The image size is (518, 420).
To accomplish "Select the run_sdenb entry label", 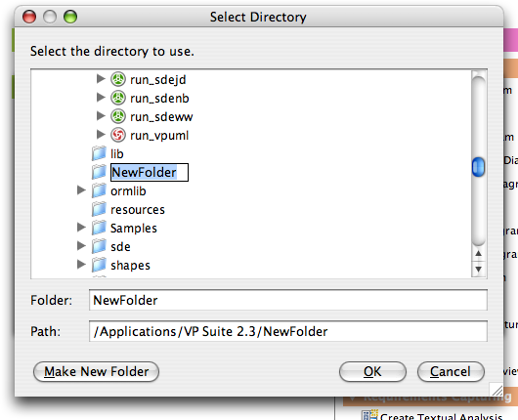I will (159, 99).
